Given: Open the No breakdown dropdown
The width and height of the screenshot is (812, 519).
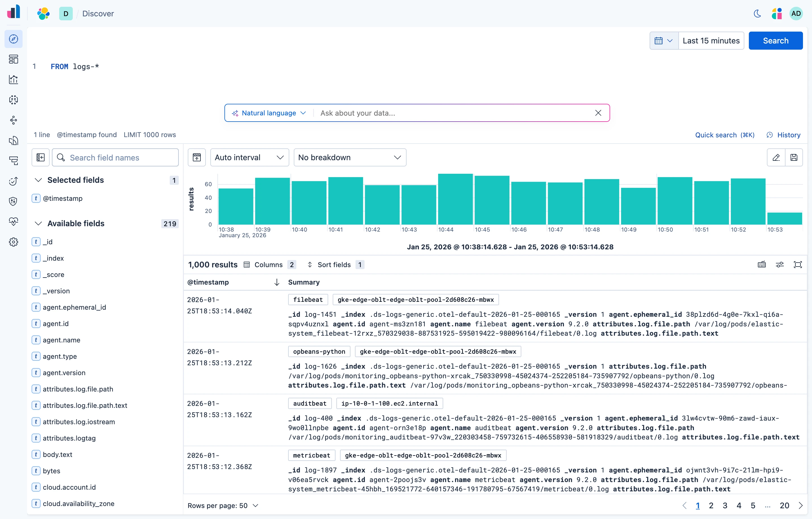Looking at the screenshot, I should [350, 158].
